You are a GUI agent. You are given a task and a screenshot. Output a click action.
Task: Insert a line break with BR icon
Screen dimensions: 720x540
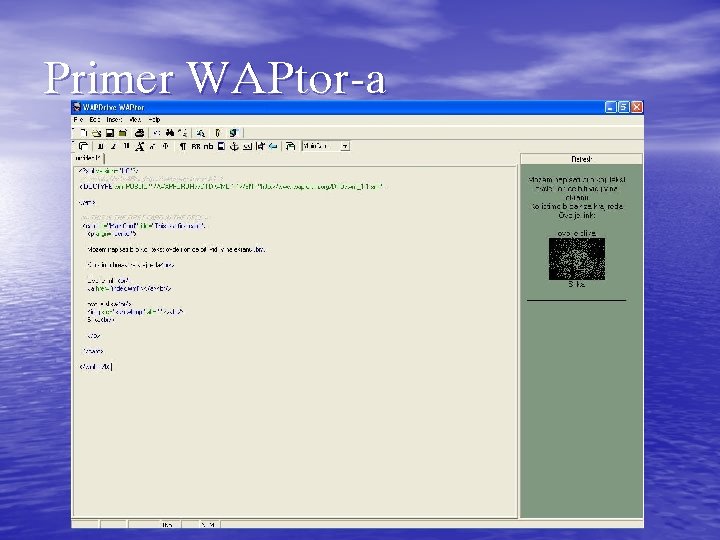196,146
